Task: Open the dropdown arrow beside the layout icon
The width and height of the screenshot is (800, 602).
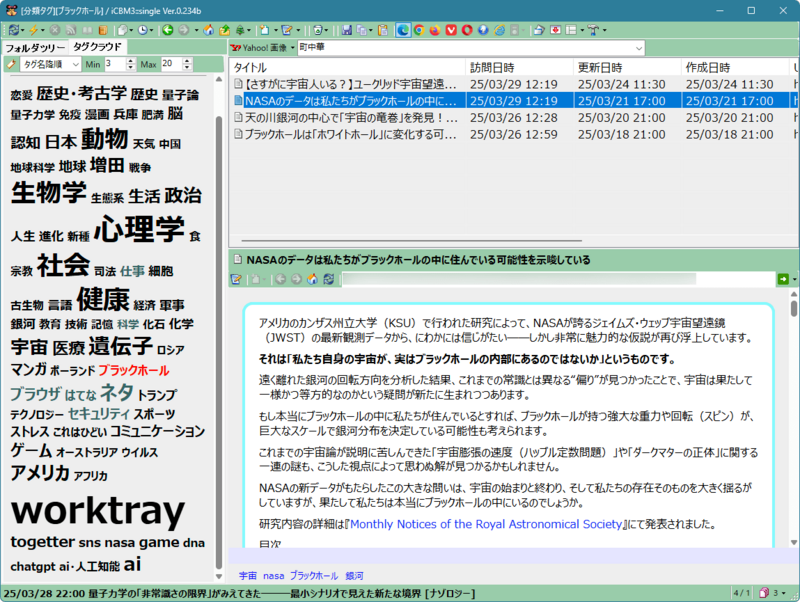Action: [582, 30]
